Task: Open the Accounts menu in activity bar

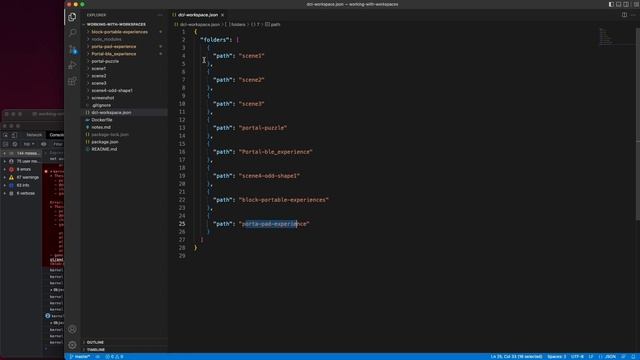Action: (x=72, y=329)
